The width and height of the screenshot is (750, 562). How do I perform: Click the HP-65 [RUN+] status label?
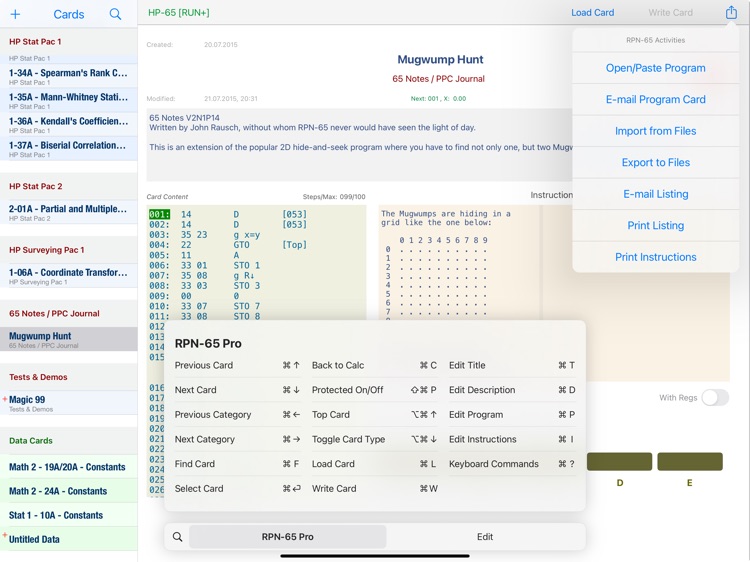[x=178, y=12]
